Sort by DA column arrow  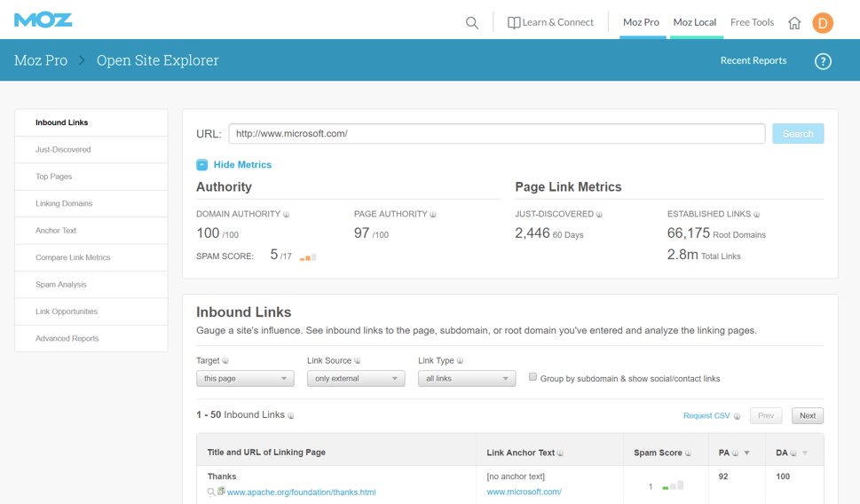805,453
